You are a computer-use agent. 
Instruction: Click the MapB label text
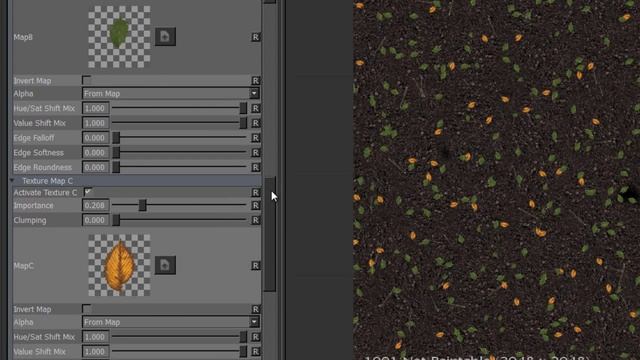(x=23, y=37)
